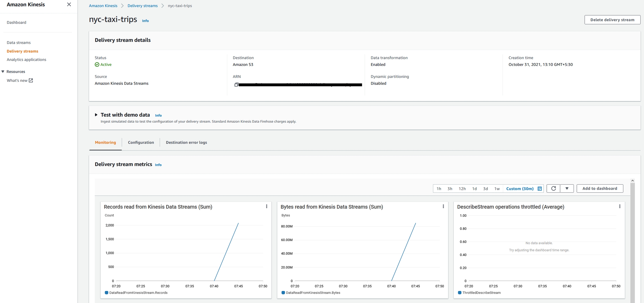Click the Add to dashboard button
Image resolution: width=644 pixels, height=303 pixels.
600,189
